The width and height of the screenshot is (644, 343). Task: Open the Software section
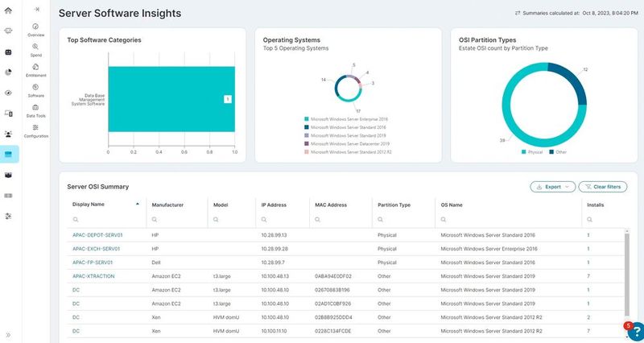click(35, 90)
